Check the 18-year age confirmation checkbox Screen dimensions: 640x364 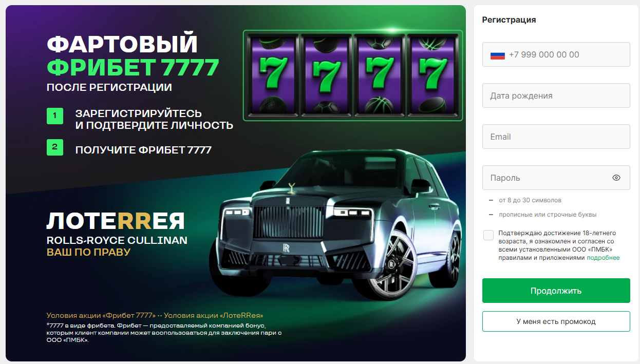pyautogui.click(x=488, y=235)
